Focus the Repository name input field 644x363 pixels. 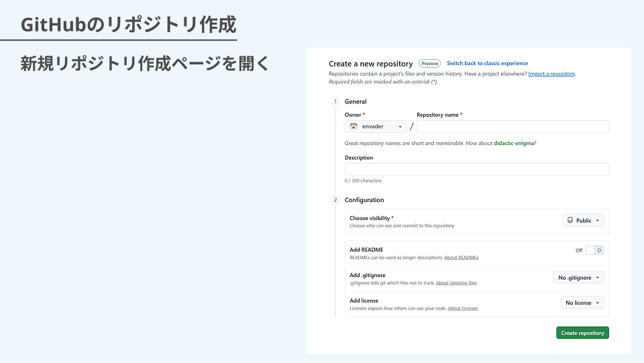click(513, 126)
